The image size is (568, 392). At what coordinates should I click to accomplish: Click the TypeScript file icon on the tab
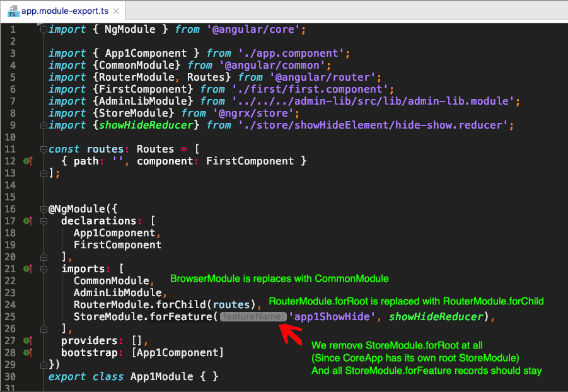[x=11, y=11]
